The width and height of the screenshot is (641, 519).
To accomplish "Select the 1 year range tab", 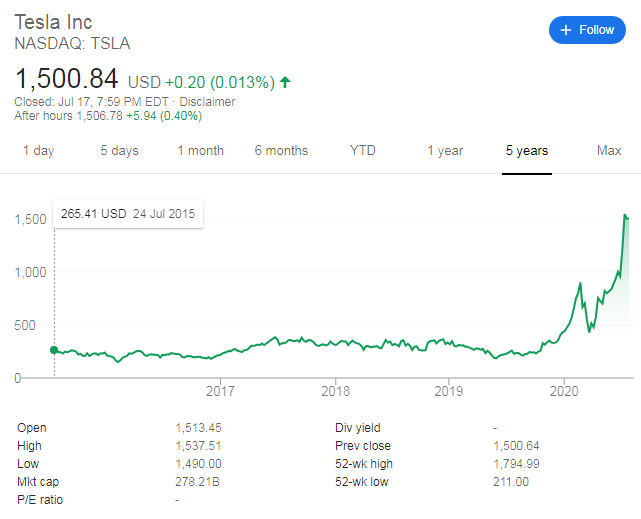I will click(x=445, y=150).
